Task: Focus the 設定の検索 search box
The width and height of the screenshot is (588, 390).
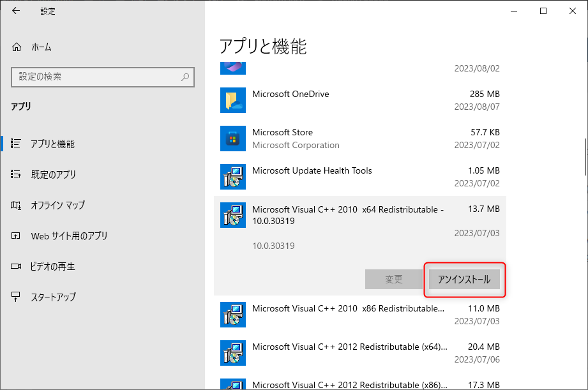Action: [x=103, y=77]
